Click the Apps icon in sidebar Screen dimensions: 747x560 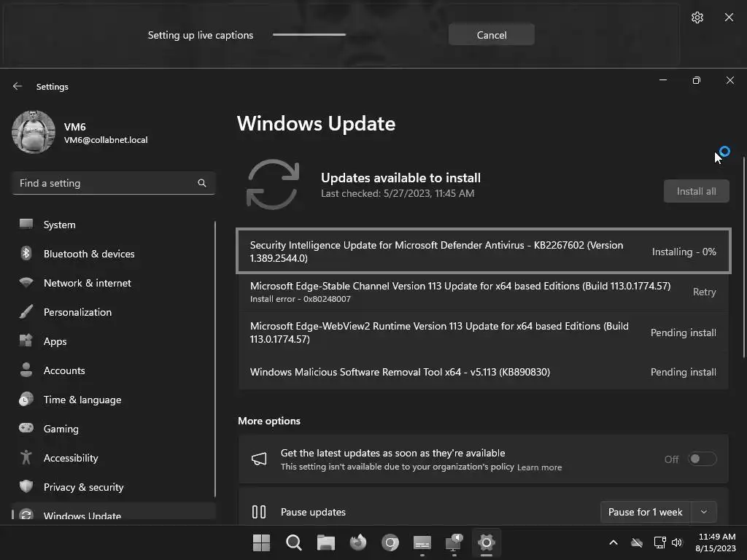(x=26, y=341)
